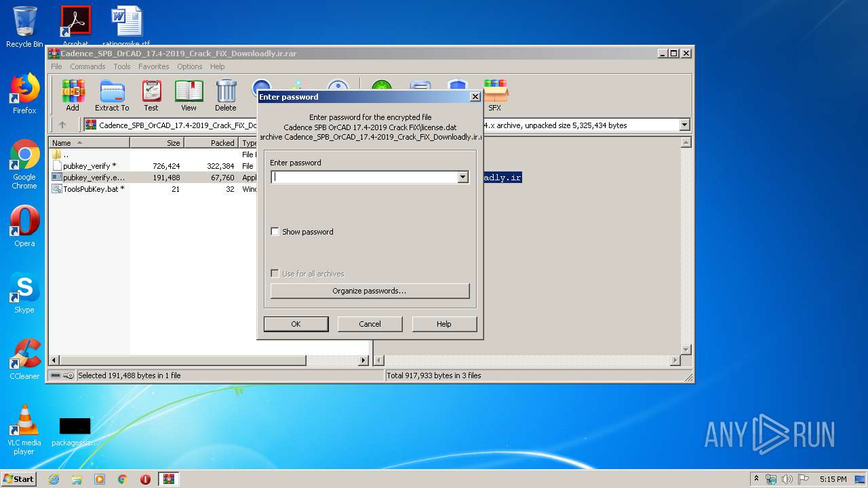This screenshot has height=488, width=868.
Task: Launch Firefox from the desktop
Action: [24, 94]
